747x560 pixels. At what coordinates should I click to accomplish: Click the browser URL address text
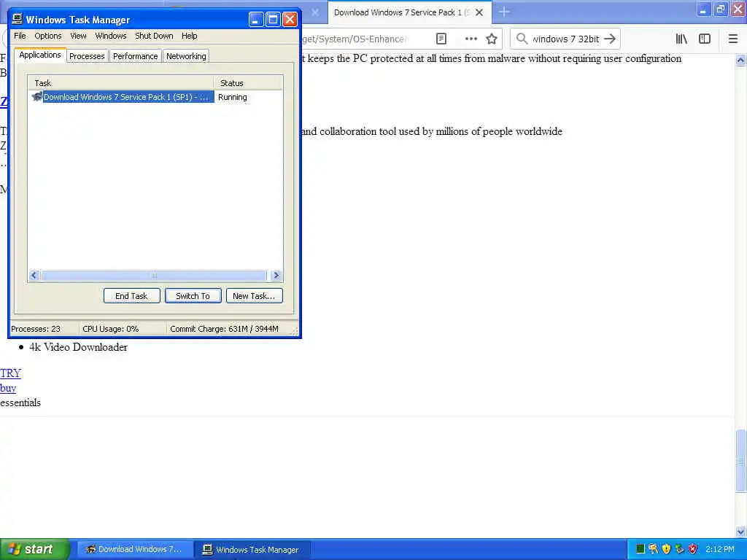pyautogui.click(x=355, y=39)
